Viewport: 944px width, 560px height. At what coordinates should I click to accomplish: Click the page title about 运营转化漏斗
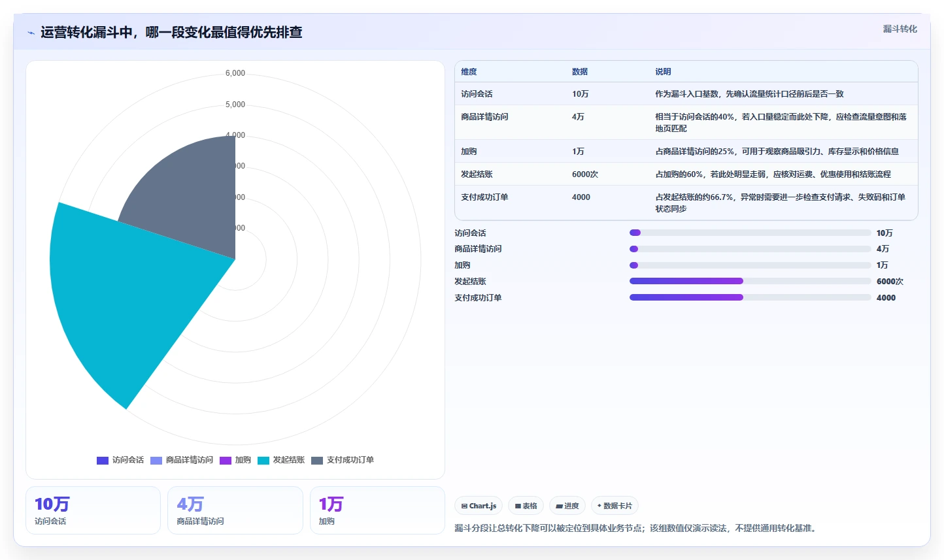point(171,33)
